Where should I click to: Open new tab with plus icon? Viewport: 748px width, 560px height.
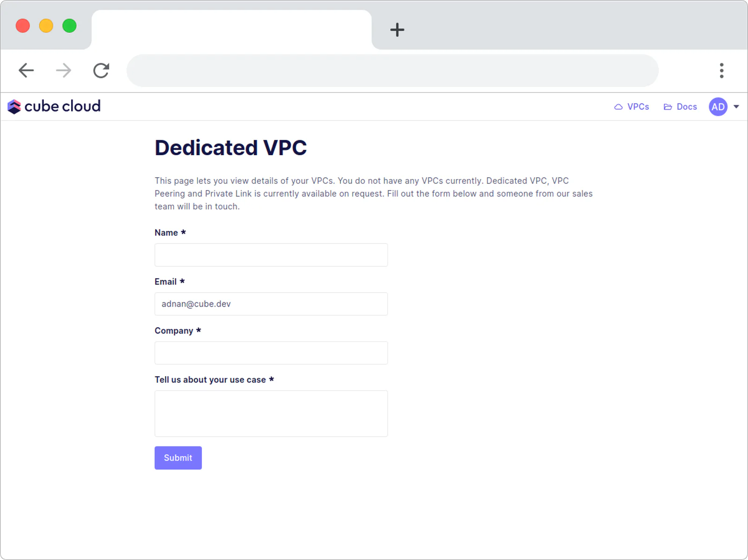click(397, 30)
